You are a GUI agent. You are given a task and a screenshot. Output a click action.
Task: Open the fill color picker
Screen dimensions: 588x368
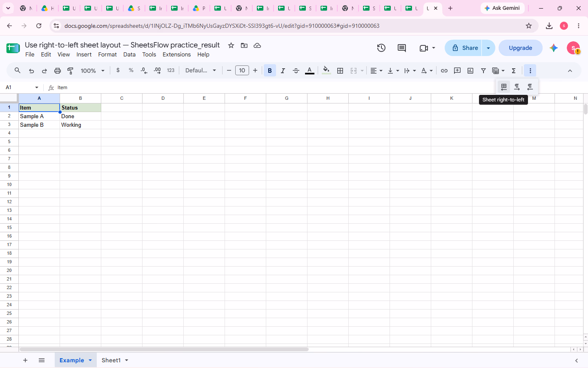[x=326, y=71]
